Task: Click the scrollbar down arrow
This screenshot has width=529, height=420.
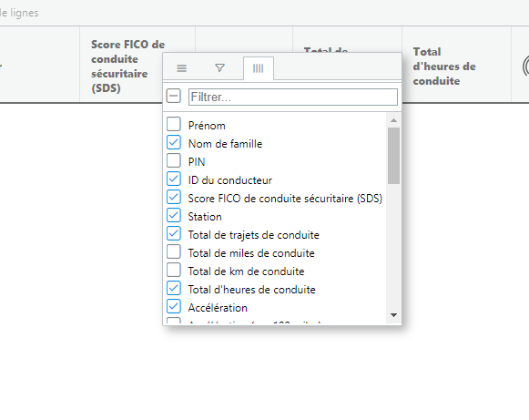Action: coord(393,315)
